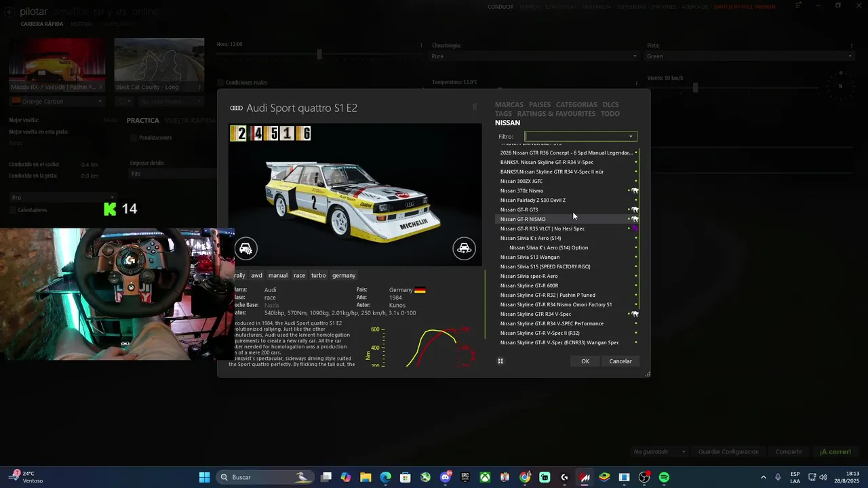Open Climatologia Pure dropdown

click(535, 56)
